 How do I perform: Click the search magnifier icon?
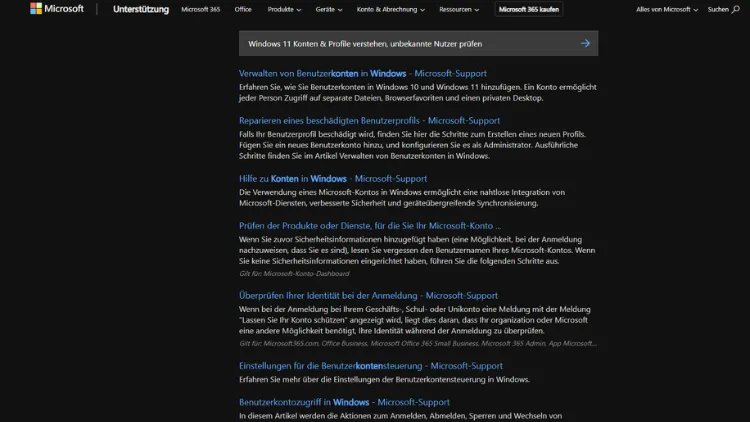point(735,9)
